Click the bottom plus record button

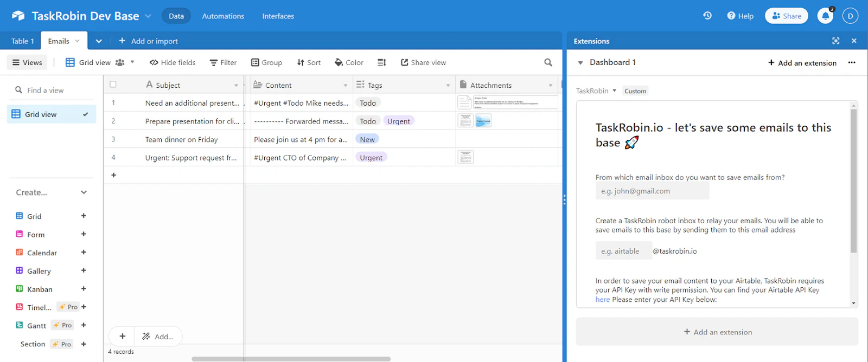[x=123, y=336]
